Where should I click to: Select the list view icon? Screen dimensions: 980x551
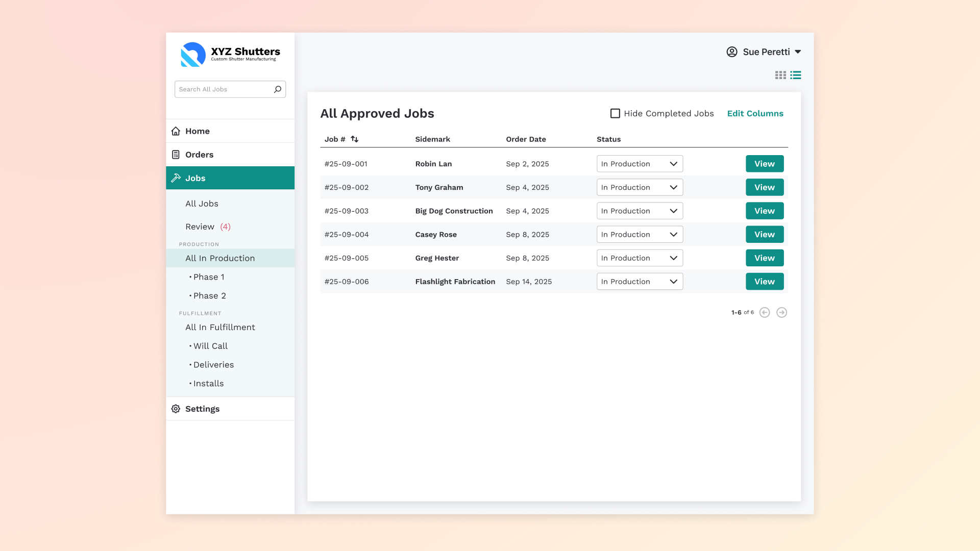point(796,76)
